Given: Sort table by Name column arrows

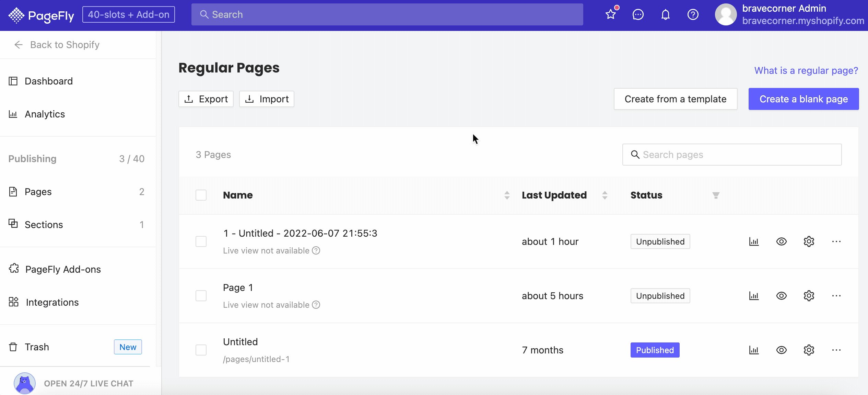Looking at the screenshot, I should (x=507, y=195).
